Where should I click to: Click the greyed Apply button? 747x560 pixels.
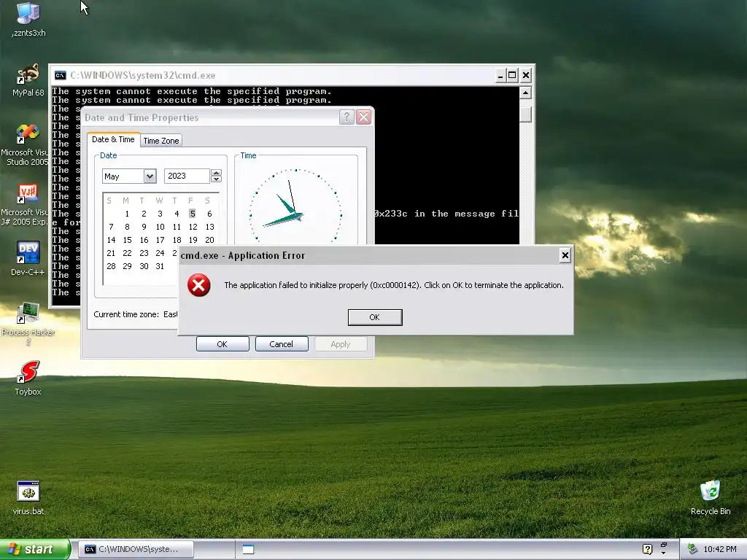pyautogui.click(x=340, y=344)
